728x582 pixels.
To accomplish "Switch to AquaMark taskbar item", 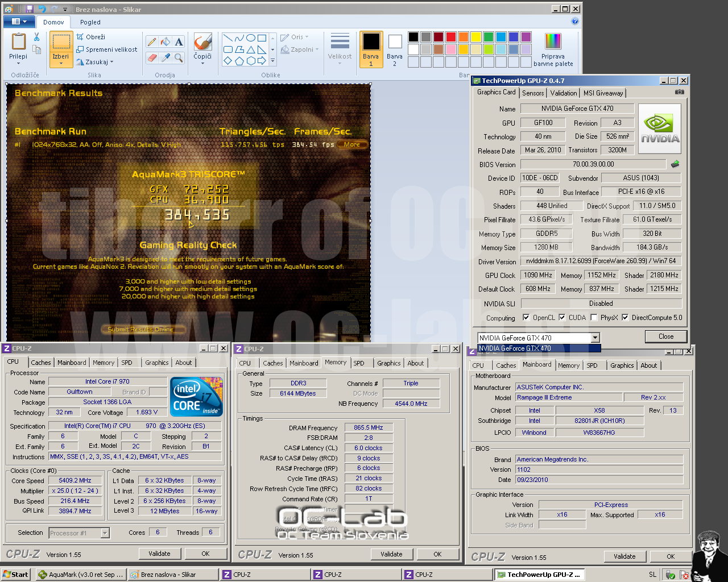I will pyautogui.click(x=81, y=575).
